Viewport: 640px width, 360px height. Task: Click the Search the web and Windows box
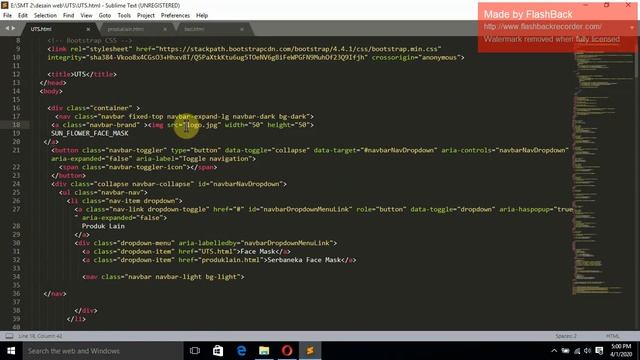tap(103, 351)
